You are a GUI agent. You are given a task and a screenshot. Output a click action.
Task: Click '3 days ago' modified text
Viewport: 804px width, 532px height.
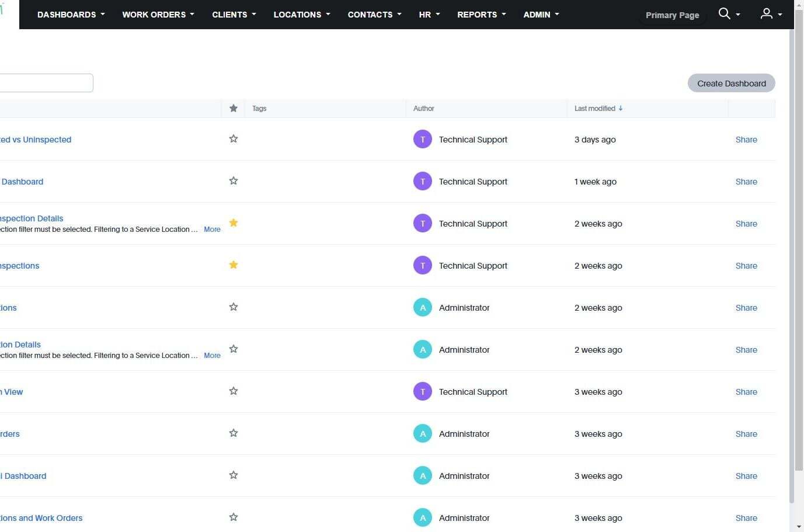pyautogui.click(x=595, y=140)
